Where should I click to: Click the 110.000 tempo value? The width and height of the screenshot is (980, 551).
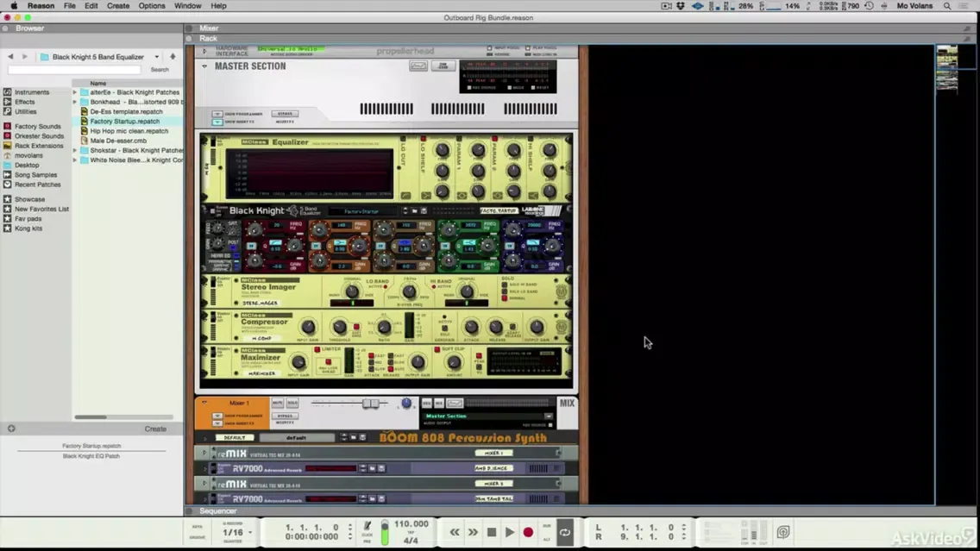tap(411, 523)
